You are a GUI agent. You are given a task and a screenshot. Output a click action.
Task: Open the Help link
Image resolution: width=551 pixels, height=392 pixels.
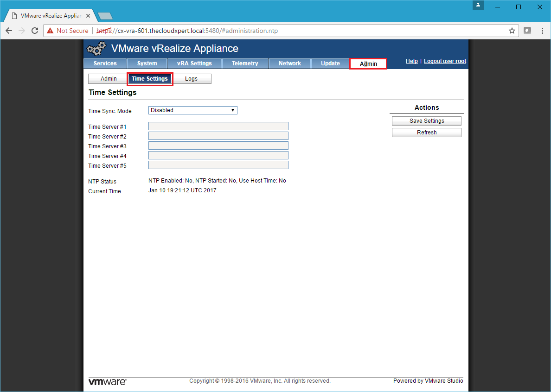(x=411, y=61)
